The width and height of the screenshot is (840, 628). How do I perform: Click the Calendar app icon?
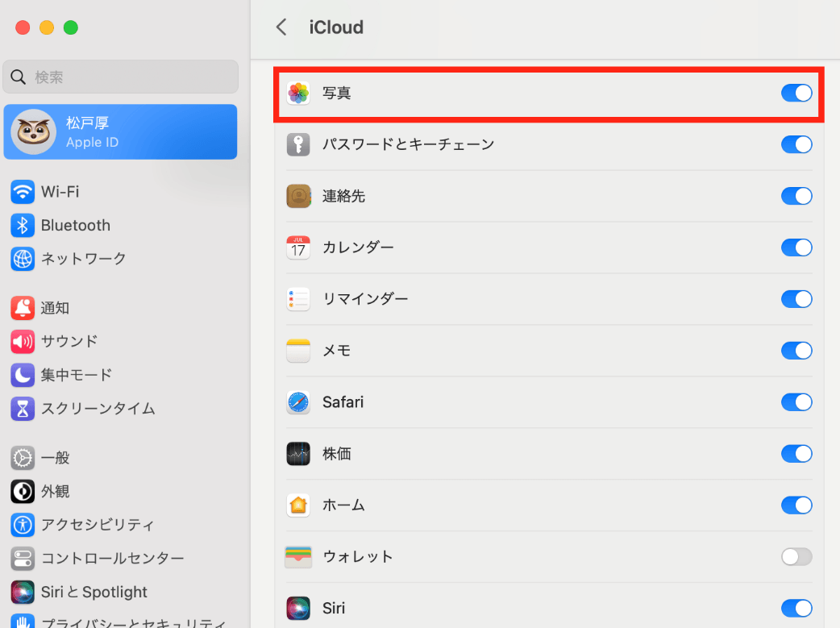tap(298, 247)
